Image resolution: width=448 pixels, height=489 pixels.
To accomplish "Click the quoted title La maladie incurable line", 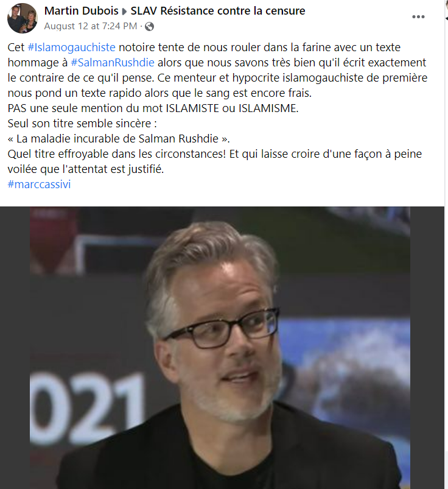I will (x=119, y=139).
